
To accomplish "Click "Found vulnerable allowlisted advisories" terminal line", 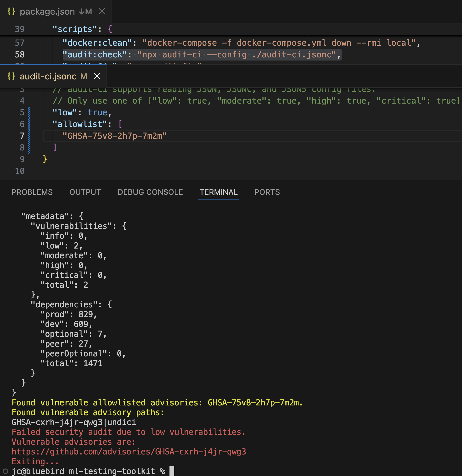I will tap(157, 402).
